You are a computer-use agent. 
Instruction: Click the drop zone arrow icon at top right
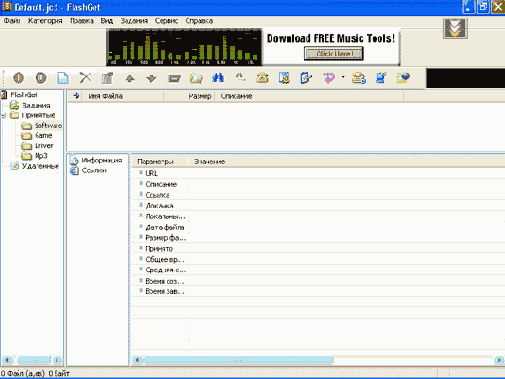pos(455,28)
